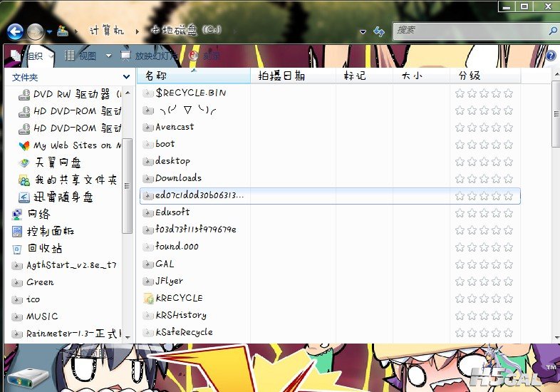Click the magnifier search icon
The height and width of the screenshot is (392, 560).
553,31
